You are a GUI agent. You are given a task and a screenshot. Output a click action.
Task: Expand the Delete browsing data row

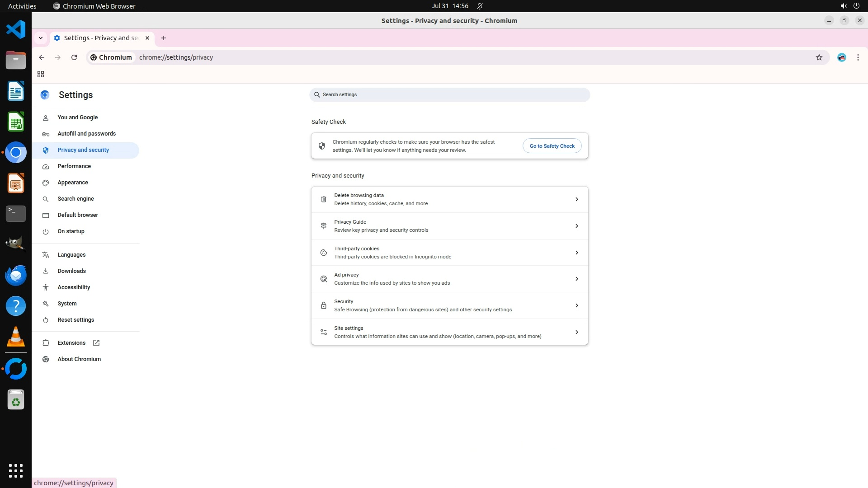(x=449, y=199)
